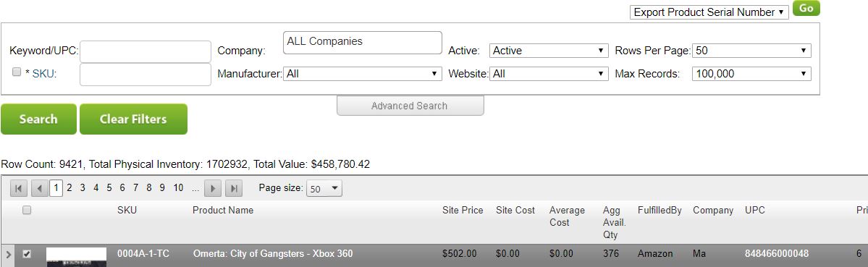Open the Rows Per Page dropdown
Viewport: 868px width, 267px height.
[751, 51]
